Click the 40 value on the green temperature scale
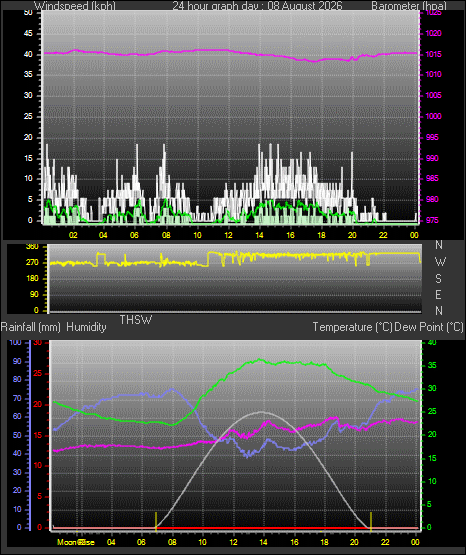 coord(432,343)
